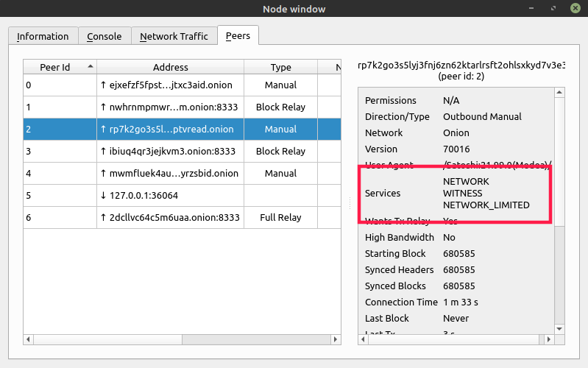Click details panel scroll left arrow

coord(363,339)
